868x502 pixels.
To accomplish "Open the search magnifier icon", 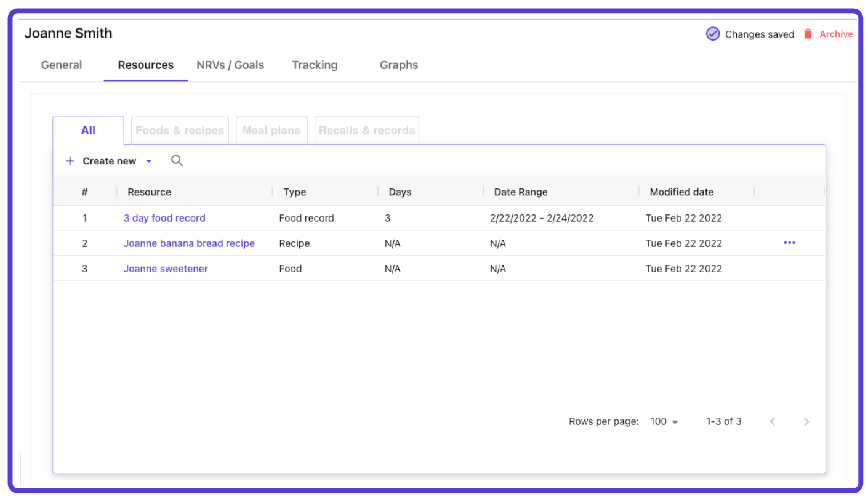I will click(x=177, y=161).
